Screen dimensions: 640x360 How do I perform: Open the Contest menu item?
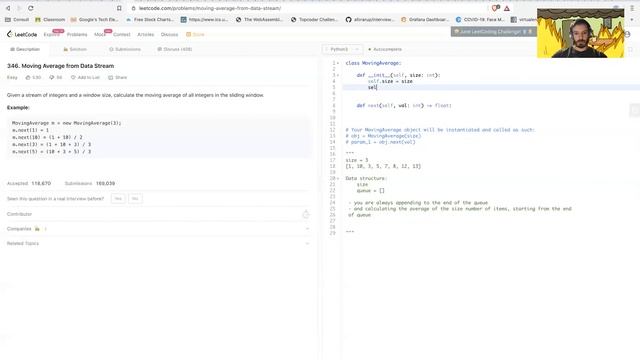pos(122,35)
